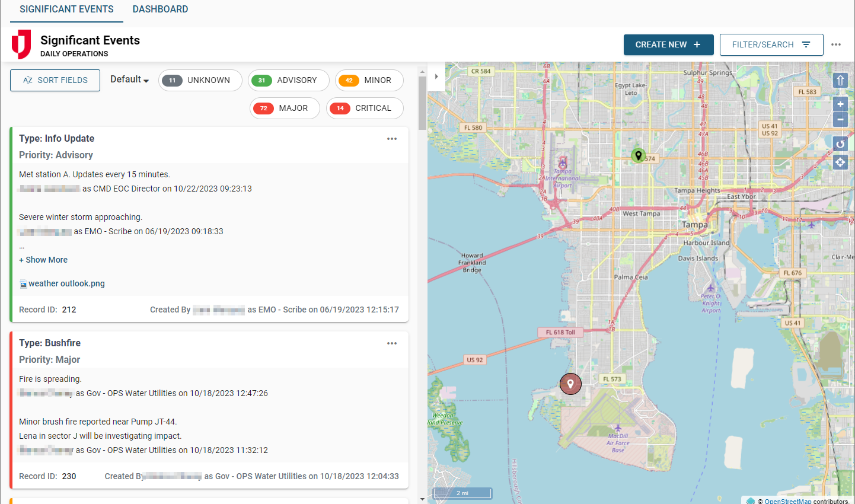Switch to the Dashboard tab
This screenshot has height=504, width=855.
[160, 9]
